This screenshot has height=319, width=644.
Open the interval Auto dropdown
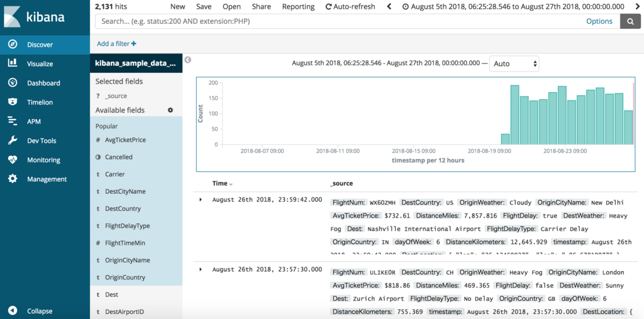(x=514, y=64)
